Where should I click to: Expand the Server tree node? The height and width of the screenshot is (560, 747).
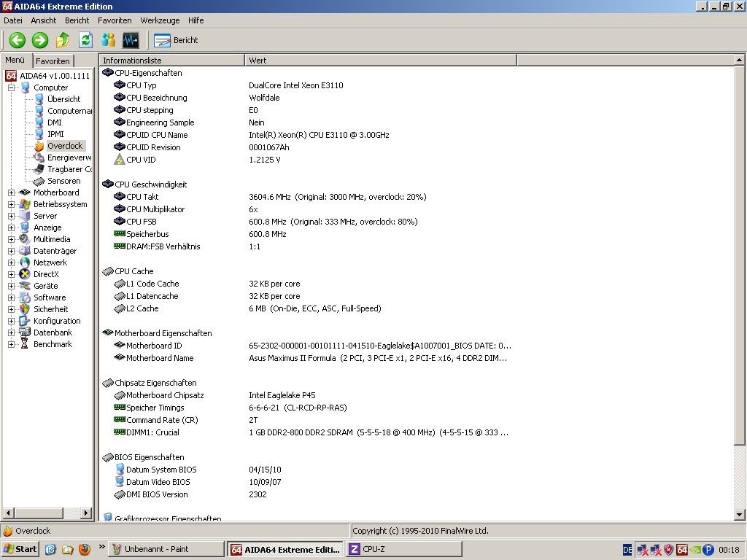(11, 216)
